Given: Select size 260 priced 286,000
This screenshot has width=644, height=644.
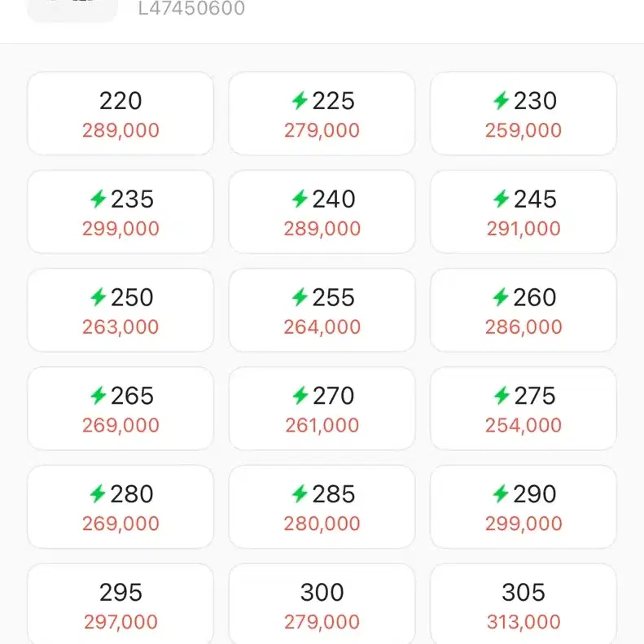Looking at the screenshot, I should click(x=524, y=310).
